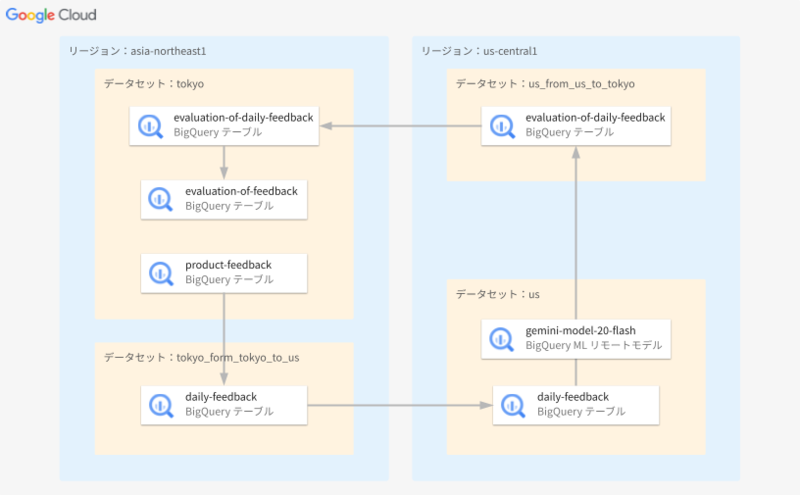This screenshot has width=800, height=495.
Task: Select the gemini-model-20-flash model name
Action: coord(581,331)
